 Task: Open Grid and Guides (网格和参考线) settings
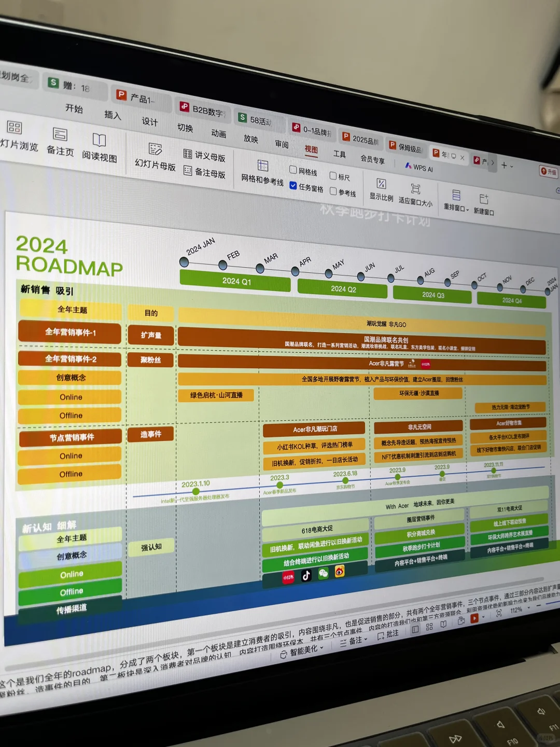pyautogui.click(x=262, y=172)
